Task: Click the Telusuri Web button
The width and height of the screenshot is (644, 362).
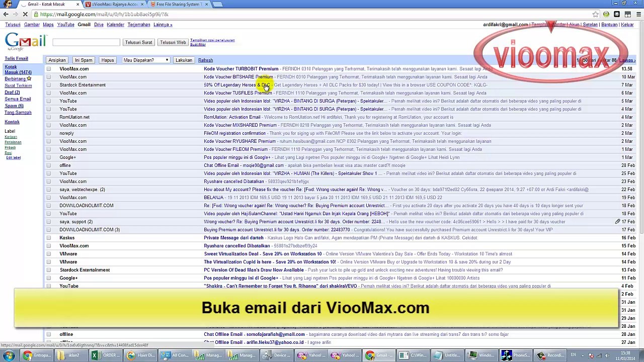Action: coord(173,42)
